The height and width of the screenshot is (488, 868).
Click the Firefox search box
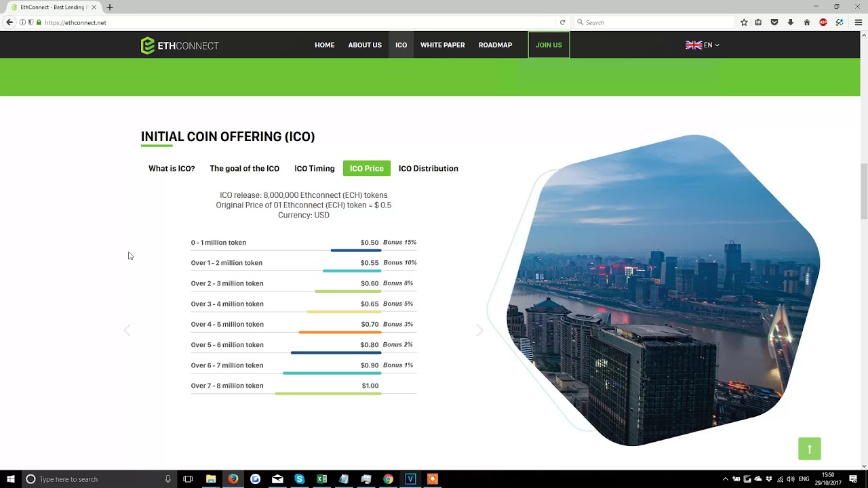pos(653,22)
